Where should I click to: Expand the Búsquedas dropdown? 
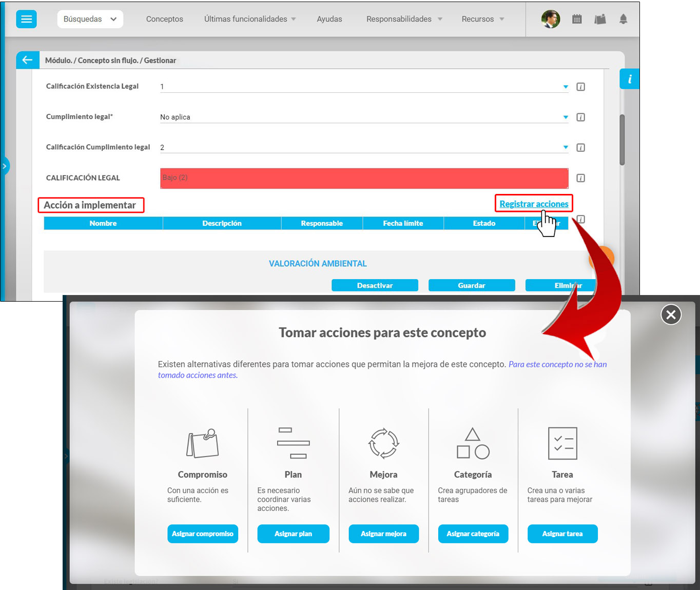90,19
